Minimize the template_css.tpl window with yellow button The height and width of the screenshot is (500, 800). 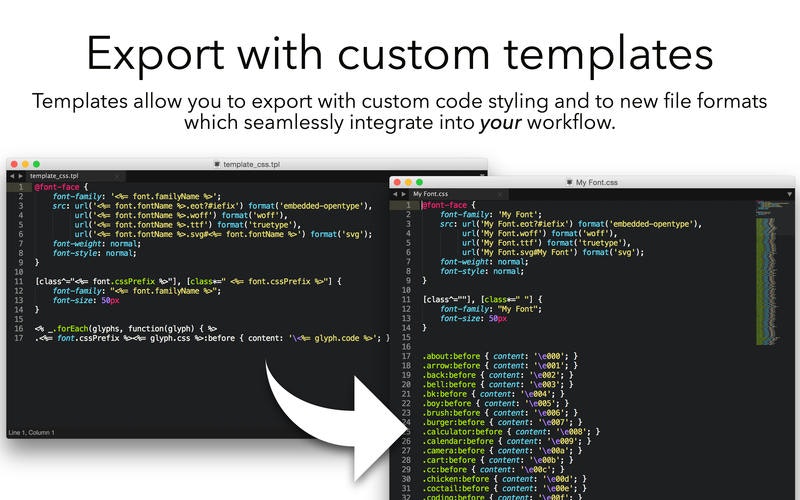coord(25,164)
